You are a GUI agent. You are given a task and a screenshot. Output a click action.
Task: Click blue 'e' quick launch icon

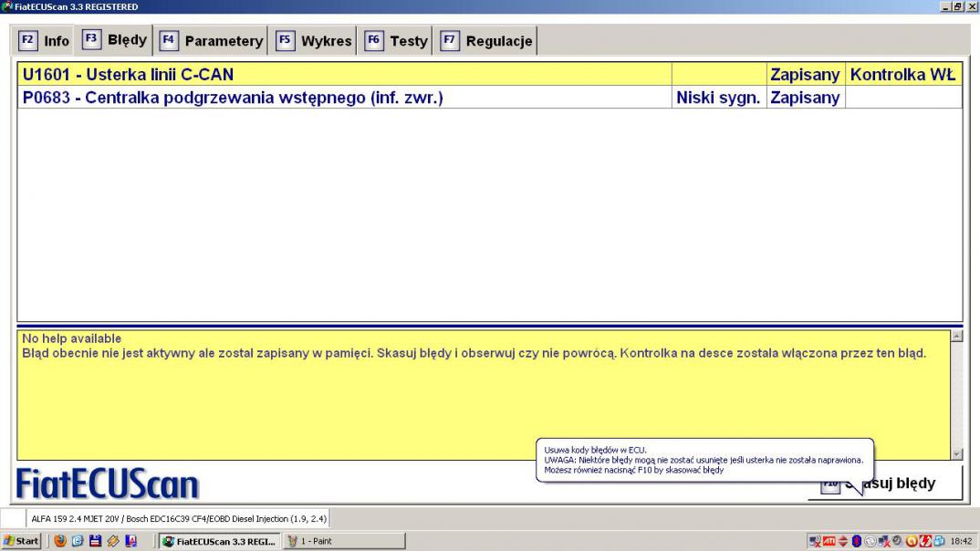pos(78,541)
